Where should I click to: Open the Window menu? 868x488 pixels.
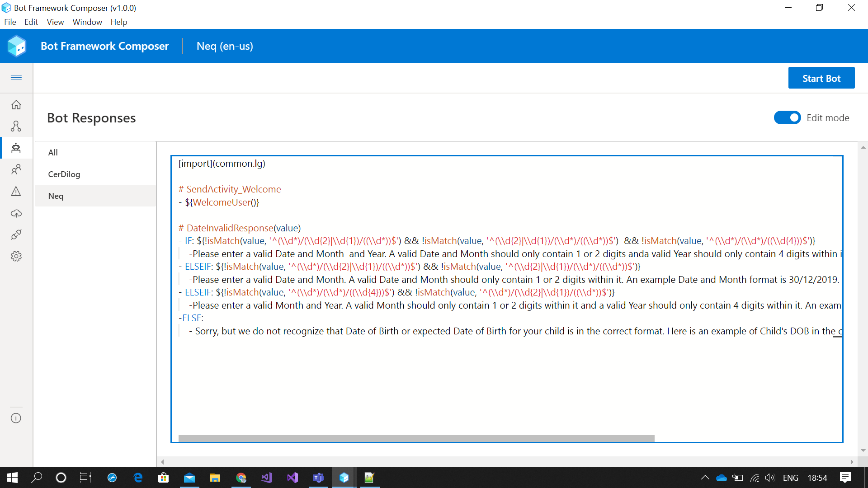pyautogui.click(x=87, y=22)
